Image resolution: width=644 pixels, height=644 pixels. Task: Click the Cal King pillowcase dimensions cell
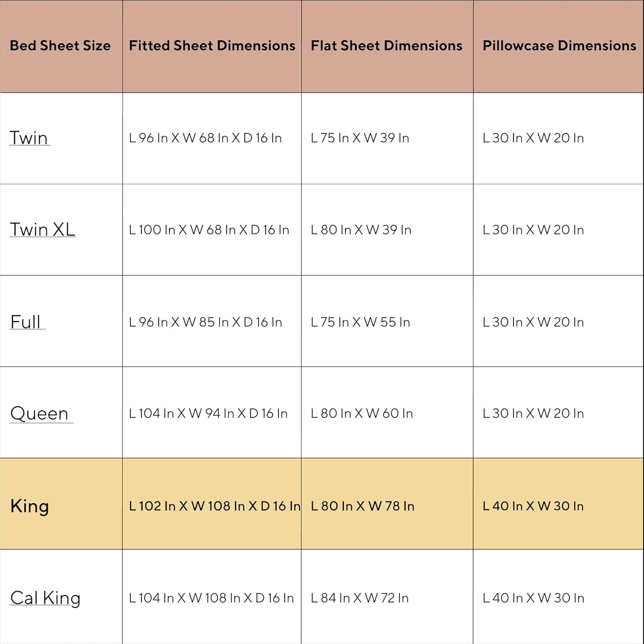(533, 598)
